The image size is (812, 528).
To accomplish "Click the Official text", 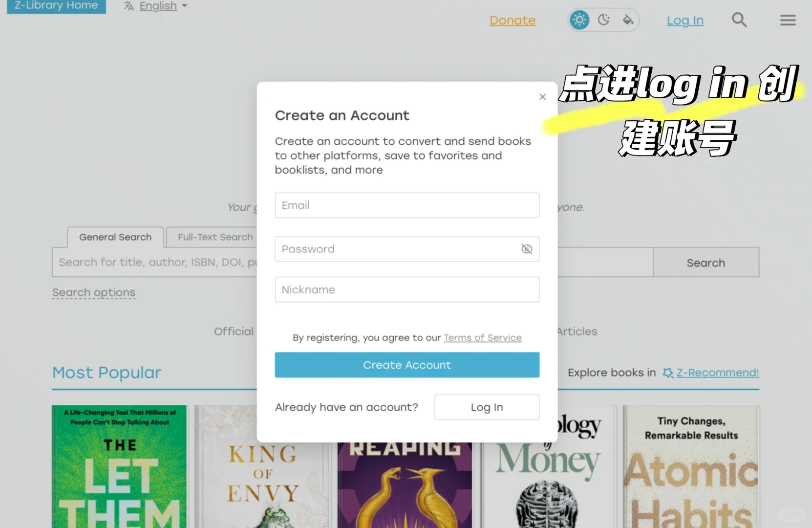I will [234, 331].
